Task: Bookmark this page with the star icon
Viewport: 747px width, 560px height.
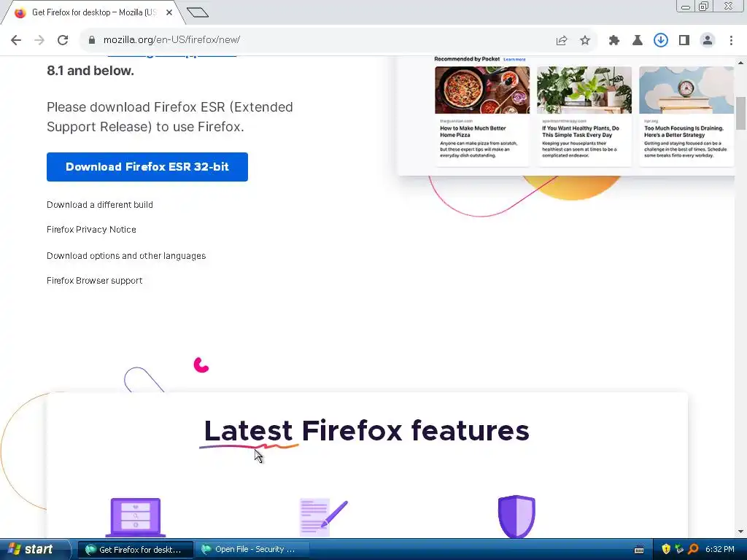Action: (585, 41)
